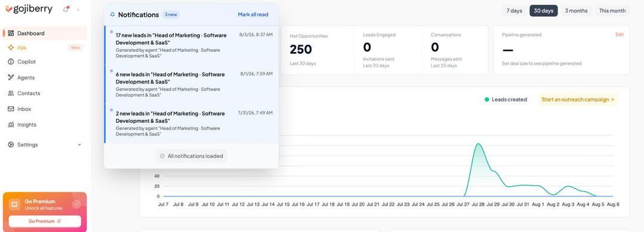
Task: Click Start an outreach campaign link
Action: click(578, 100)
